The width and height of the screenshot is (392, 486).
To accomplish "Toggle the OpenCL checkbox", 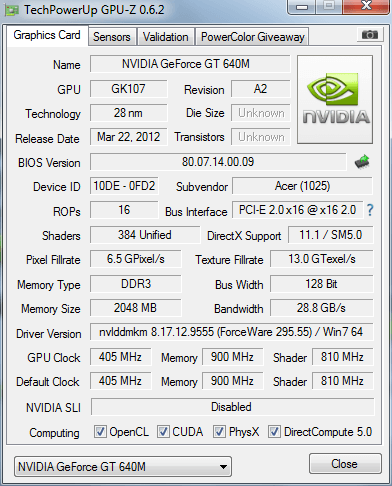I will click(100, 432).
